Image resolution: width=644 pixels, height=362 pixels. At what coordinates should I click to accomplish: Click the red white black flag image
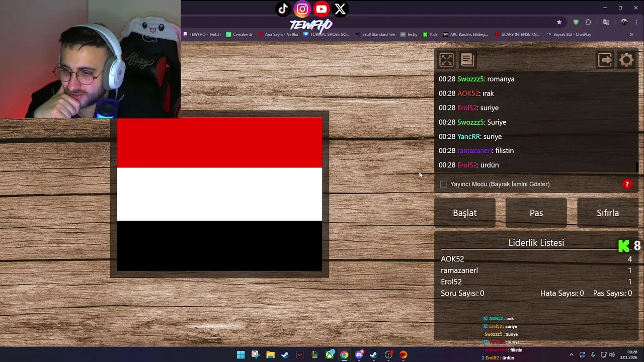click(x=219, y=194)
